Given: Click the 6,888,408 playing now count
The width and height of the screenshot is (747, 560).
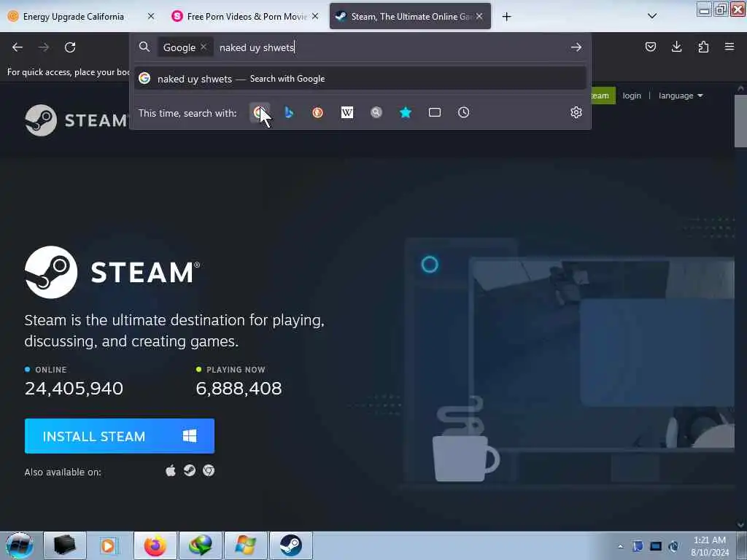Looking at the screenshot, I should (x=239, y=389).
